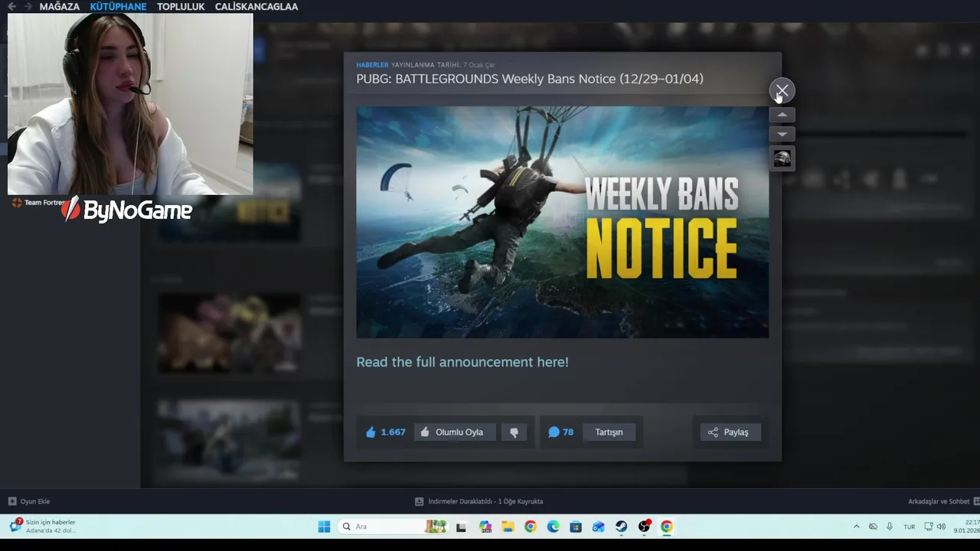Click the taskbar search box Ara
The image size is (980, 551).
tap(392, 527)
